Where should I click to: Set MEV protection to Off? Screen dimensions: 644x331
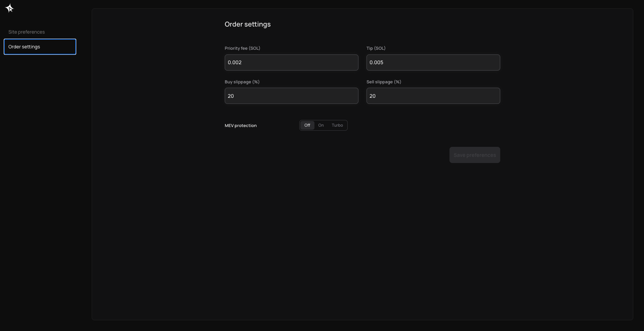point(307,125)
